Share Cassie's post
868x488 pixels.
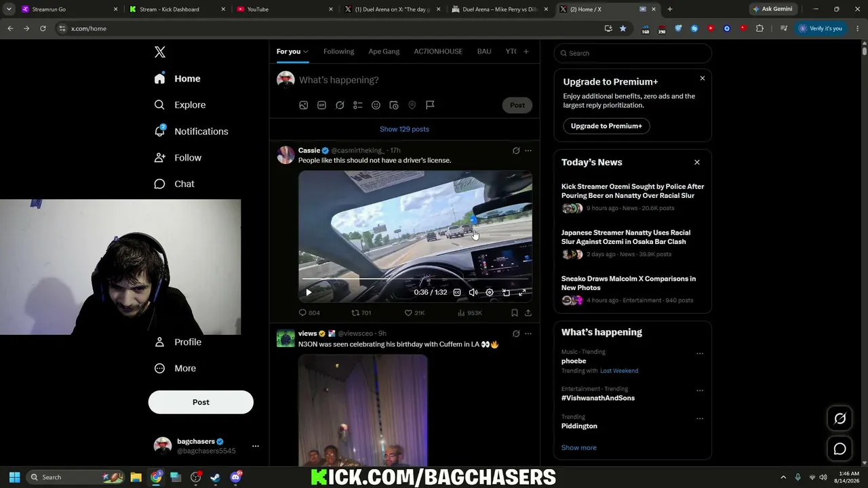[x=528, y=312]
